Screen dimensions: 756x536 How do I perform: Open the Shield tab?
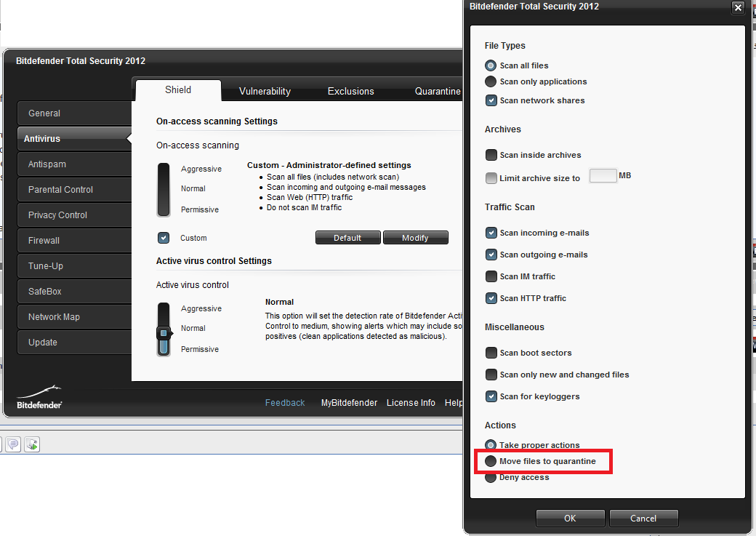(178, 90)
